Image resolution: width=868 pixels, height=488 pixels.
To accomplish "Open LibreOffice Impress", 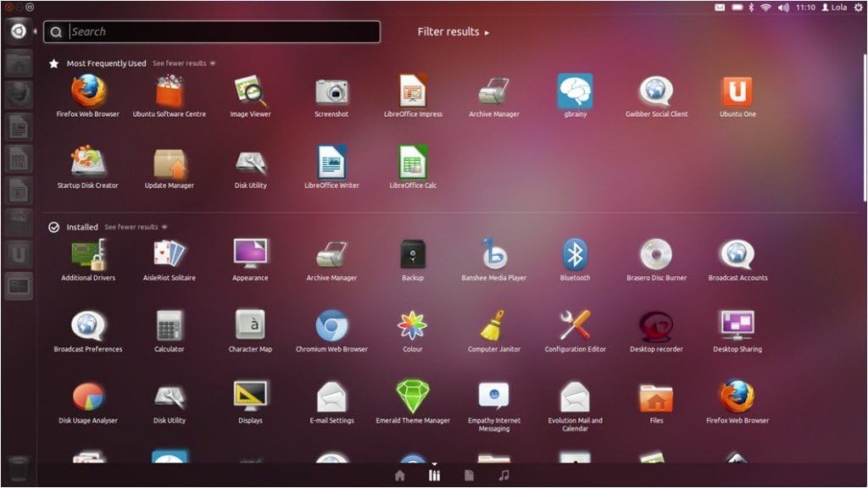I will click(x=413, y=91).
